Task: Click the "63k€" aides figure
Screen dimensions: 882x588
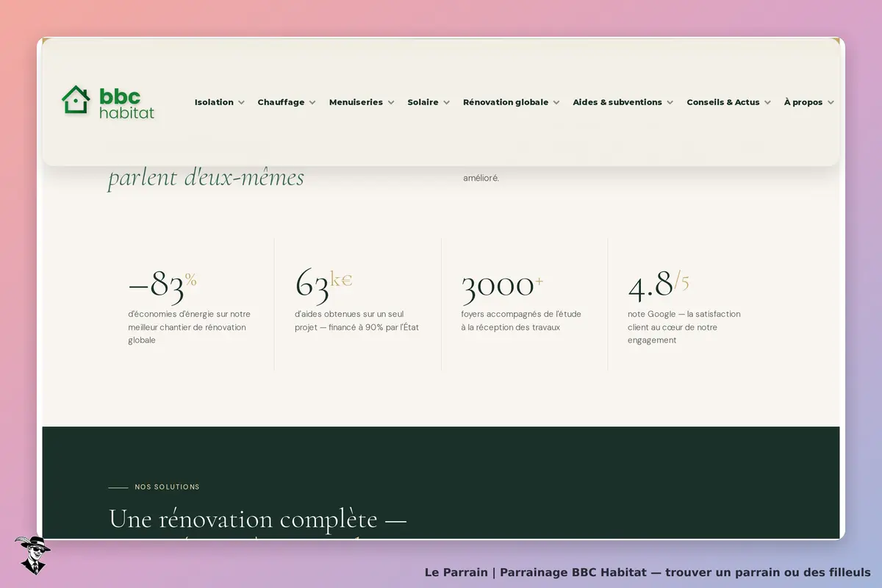Action: click(323, 285)
